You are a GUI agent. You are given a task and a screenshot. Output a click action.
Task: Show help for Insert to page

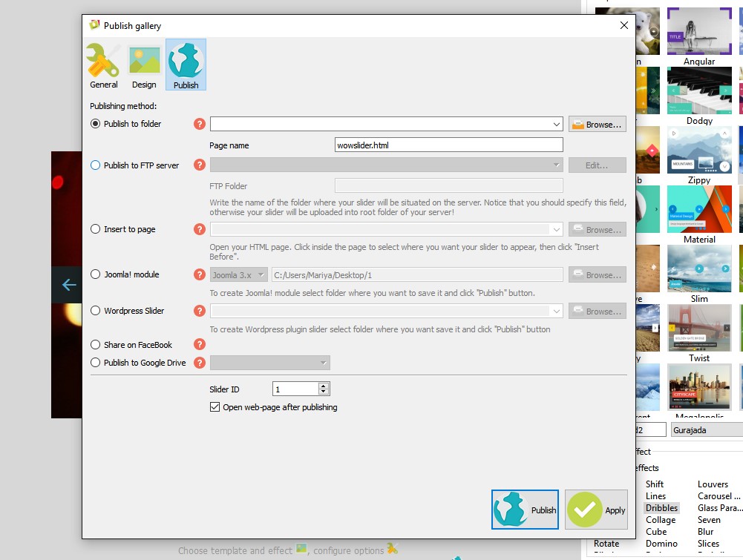point(200,229)
